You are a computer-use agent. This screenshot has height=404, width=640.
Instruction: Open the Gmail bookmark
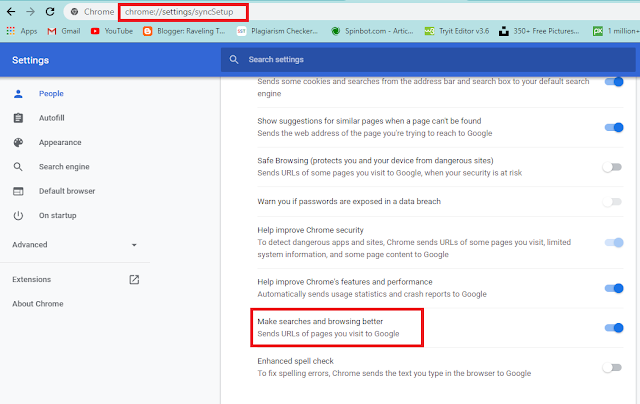[63, 31]
